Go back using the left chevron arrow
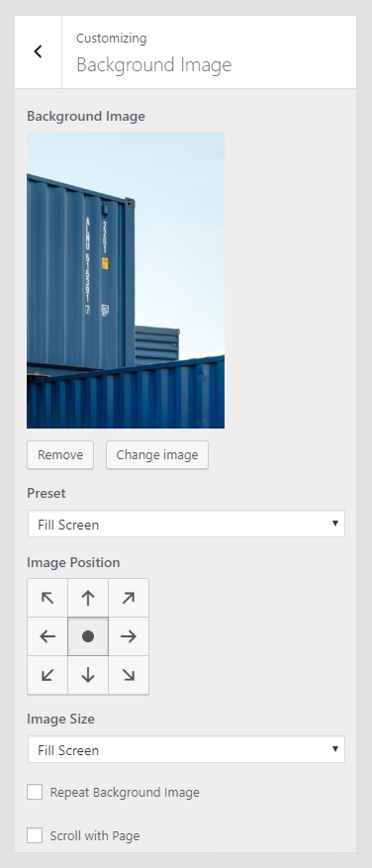 pos(39,51)
